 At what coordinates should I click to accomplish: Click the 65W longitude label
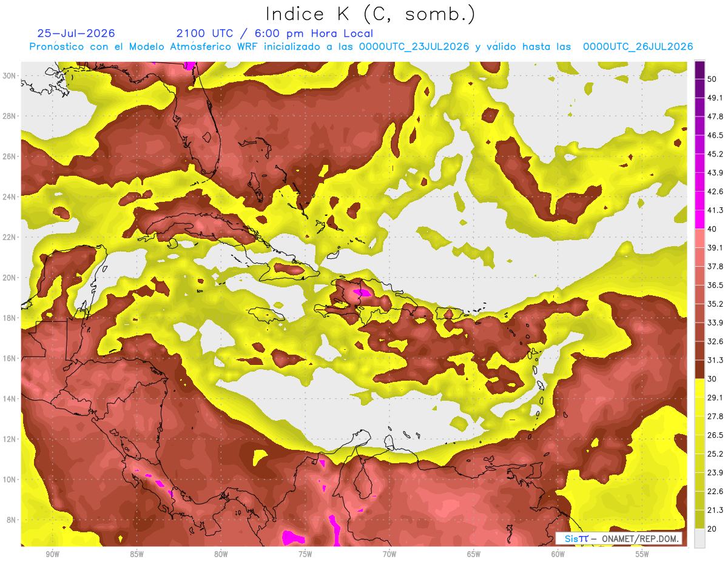tap(474, 554)
